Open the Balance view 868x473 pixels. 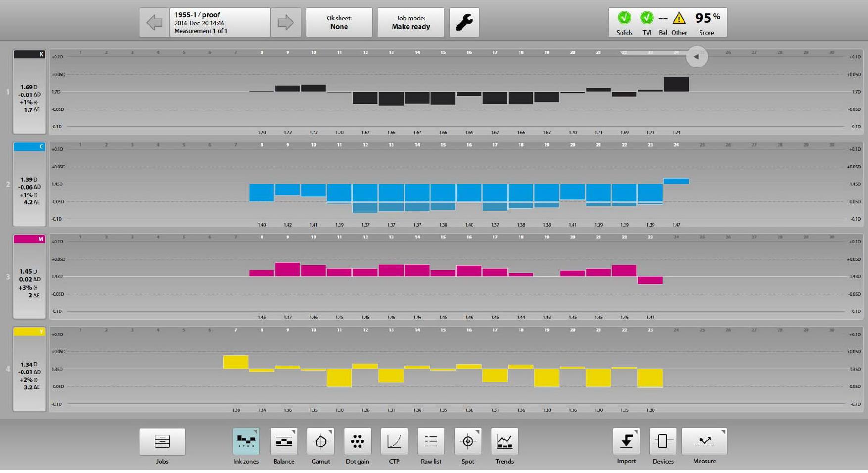[x=284, y=442]
